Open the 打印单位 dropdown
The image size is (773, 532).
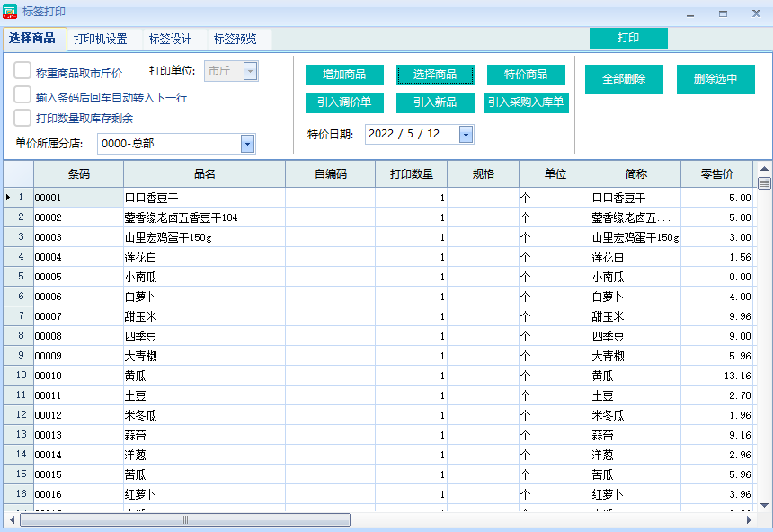pos(250,72)
